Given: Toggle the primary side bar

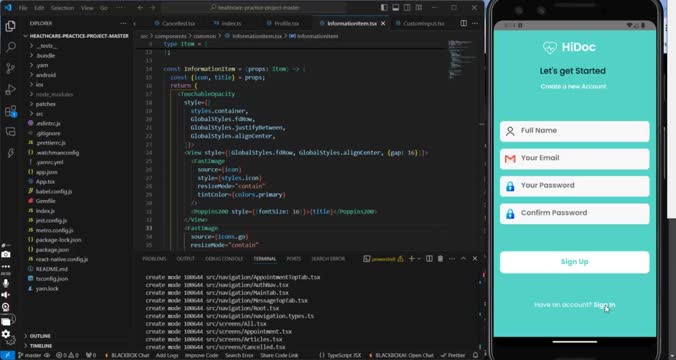Looking at the screenshot, I should click(x=384, y=8).
